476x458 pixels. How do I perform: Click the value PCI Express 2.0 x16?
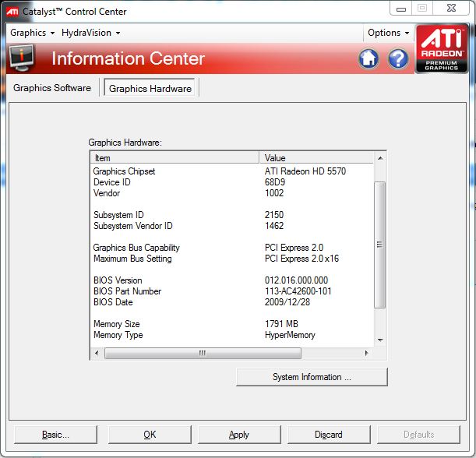pos(301,259)
